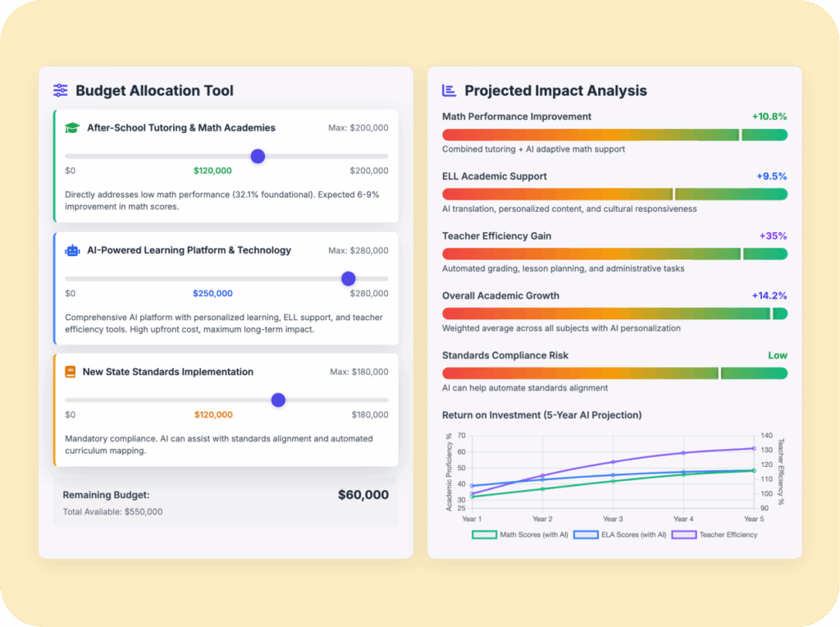
Task: Click the ELL Academic Support progress bar
Action: click(x=614, y=195)
